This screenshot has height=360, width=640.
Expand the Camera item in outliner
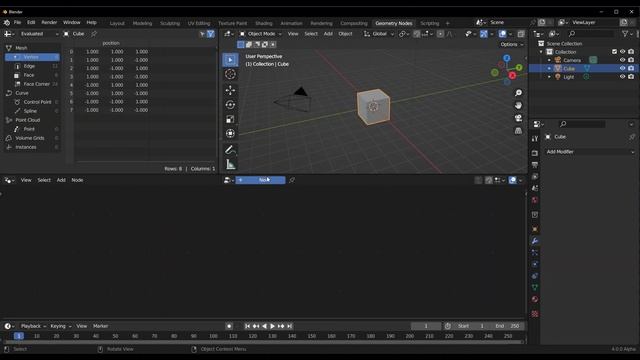coord(549,60)
